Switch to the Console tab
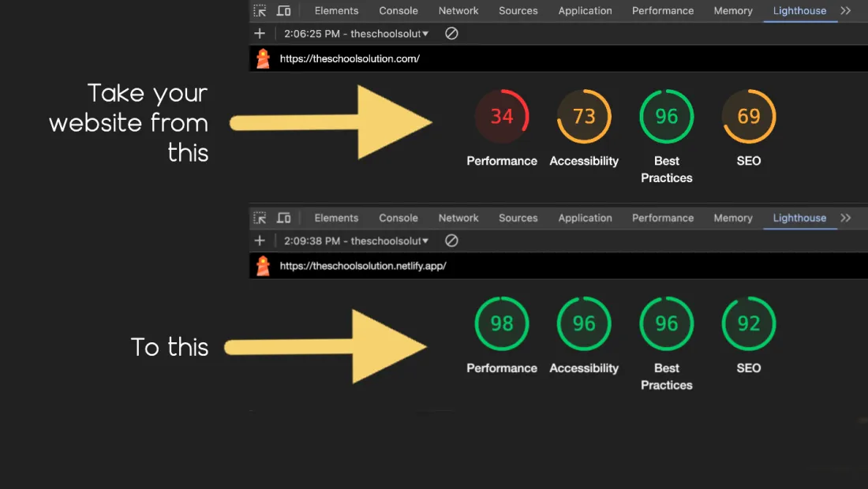 click(x=398, y=10)
